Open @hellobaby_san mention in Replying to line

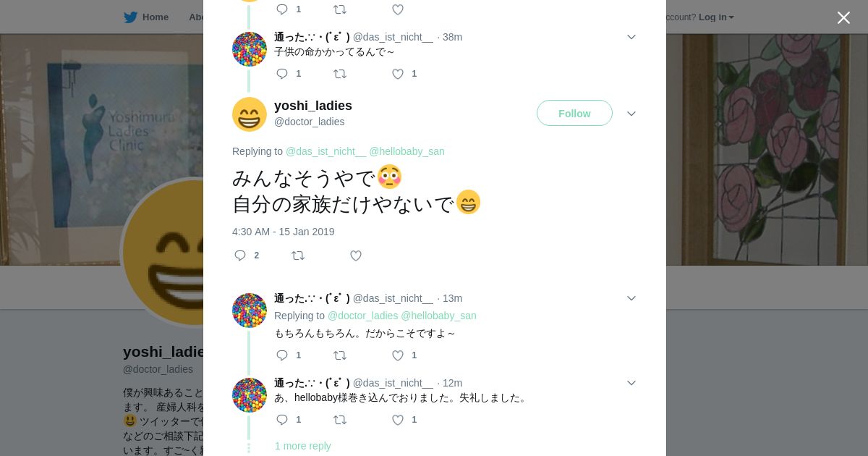[x=407, y=151]
